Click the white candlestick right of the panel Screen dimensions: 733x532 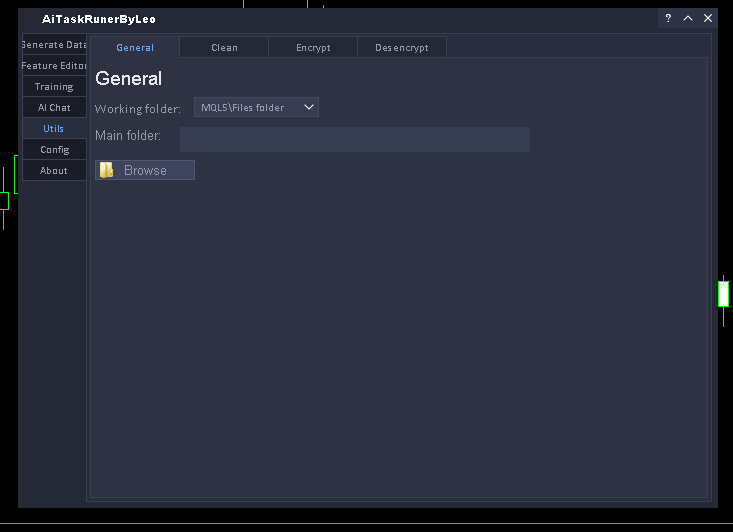(x=723, y=293)
